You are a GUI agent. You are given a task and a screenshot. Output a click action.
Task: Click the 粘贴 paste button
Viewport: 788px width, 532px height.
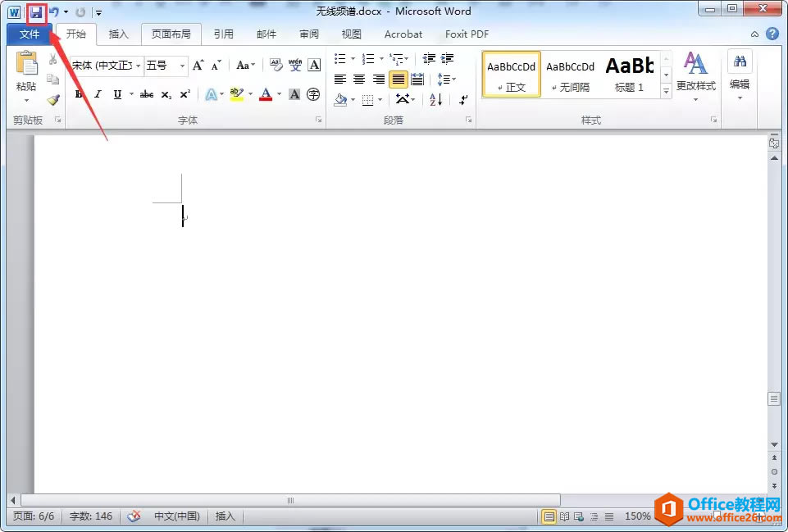(26, 76)
